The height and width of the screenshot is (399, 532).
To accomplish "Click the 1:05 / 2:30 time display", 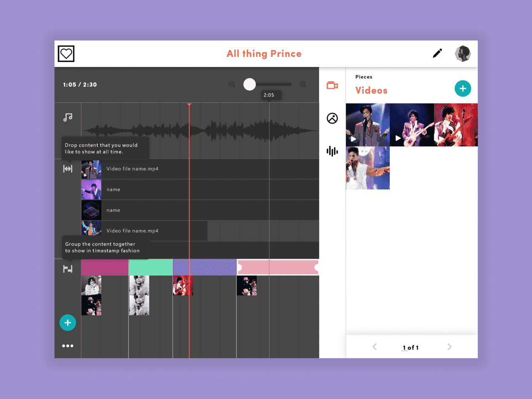I will pyautogui.click(x=80, y=85).
